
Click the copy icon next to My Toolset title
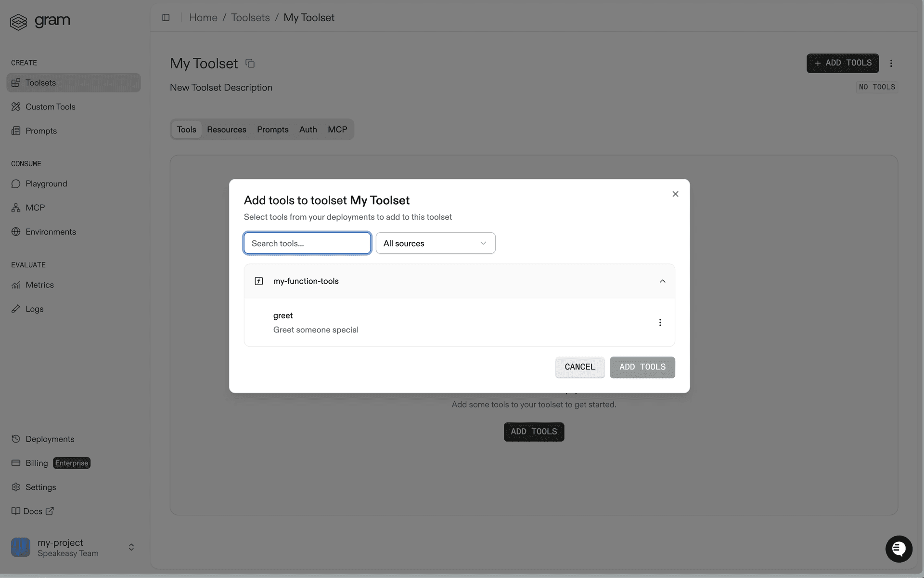point(250,63)
